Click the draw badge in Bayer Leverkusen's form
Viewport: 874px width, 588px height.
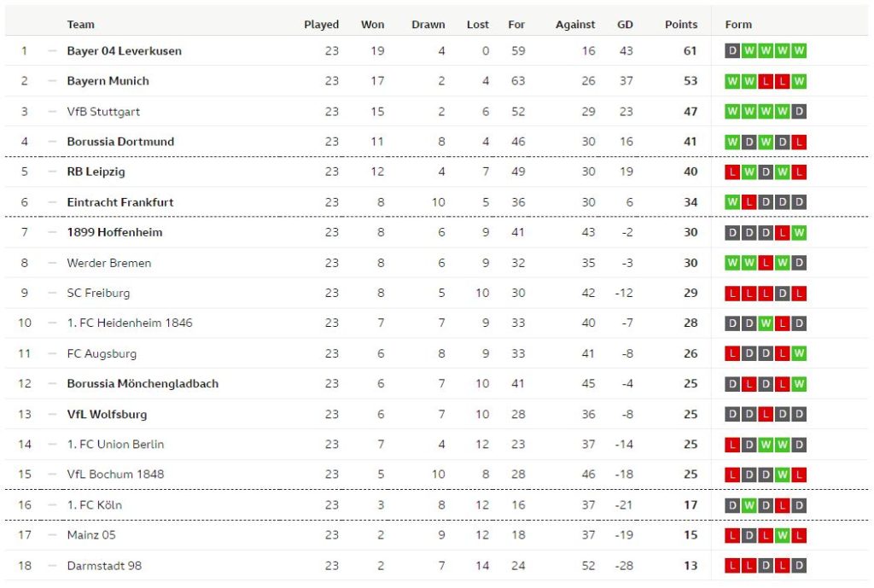[731, 51]
